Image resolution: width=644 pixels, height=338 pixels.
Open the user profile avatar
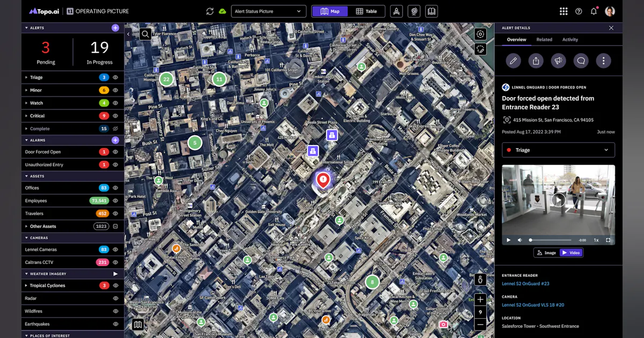(x=610, y=11)
